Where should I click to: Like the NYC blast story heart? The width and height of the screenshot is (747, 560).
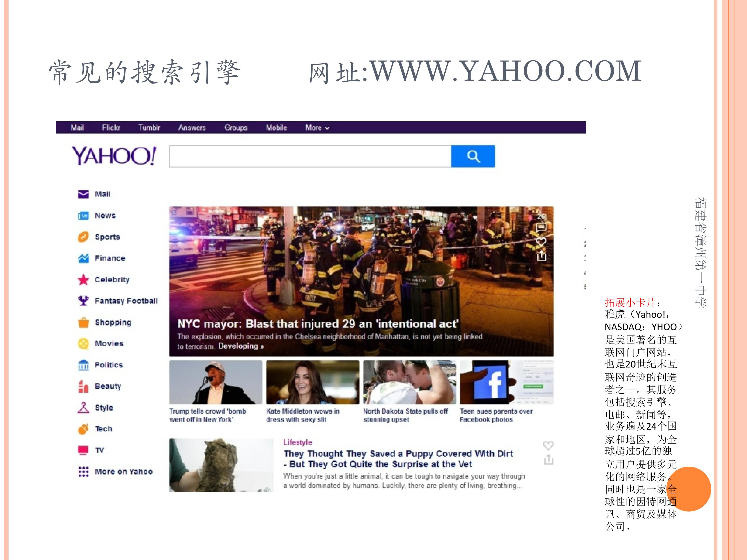[x=541, y=242]
